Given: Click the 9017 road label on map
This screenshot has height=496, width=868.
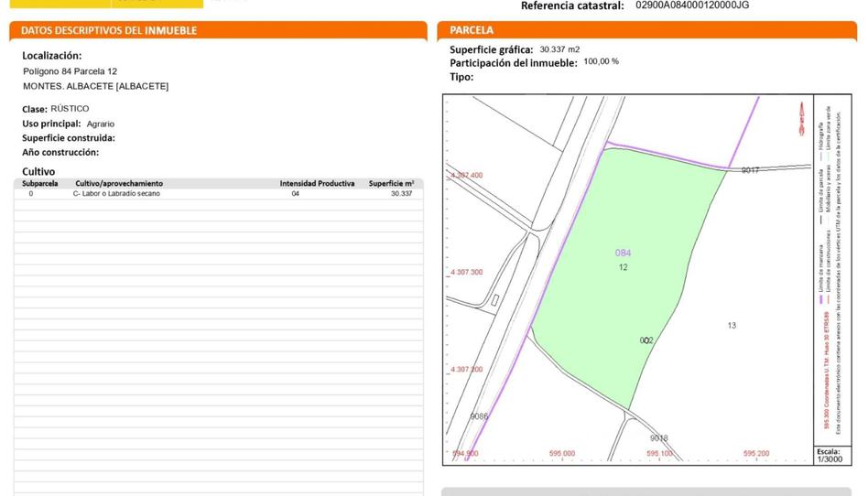Looking at the screenshot, I should pos(750,170).
